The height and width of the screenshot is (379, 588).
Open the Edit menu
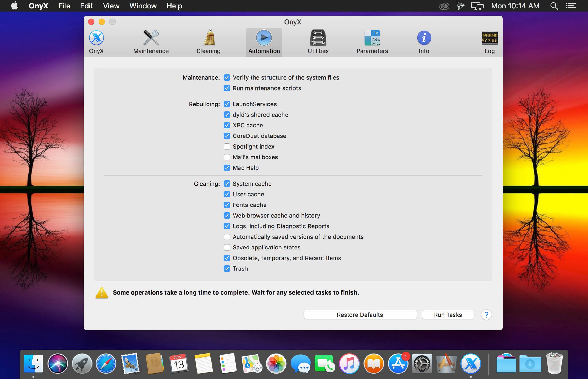pyautogui.click(x=86, y=6)
